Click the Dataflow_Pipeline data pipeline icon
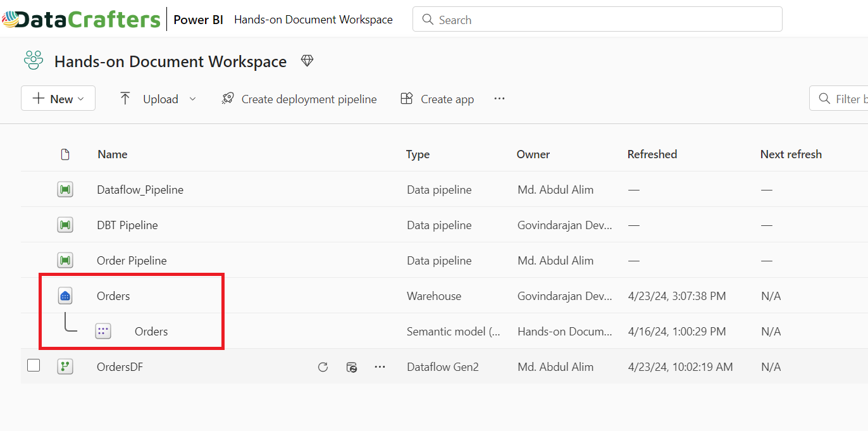 pyautogui.click(x=65, y=189)
